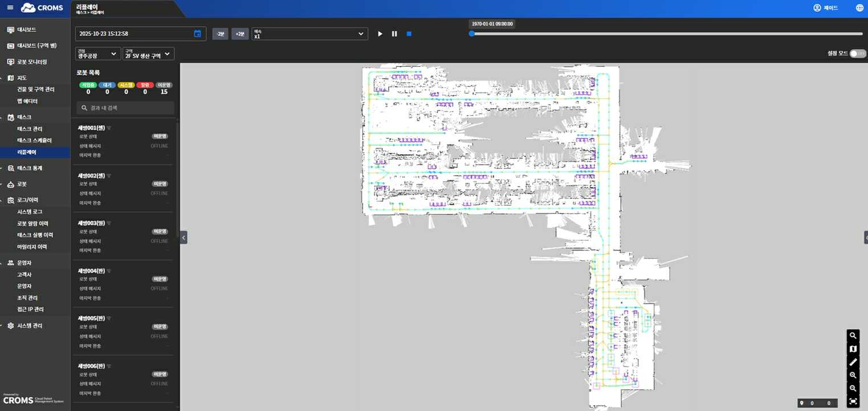Open 맵 에디터 menu item

pos(27,101)
